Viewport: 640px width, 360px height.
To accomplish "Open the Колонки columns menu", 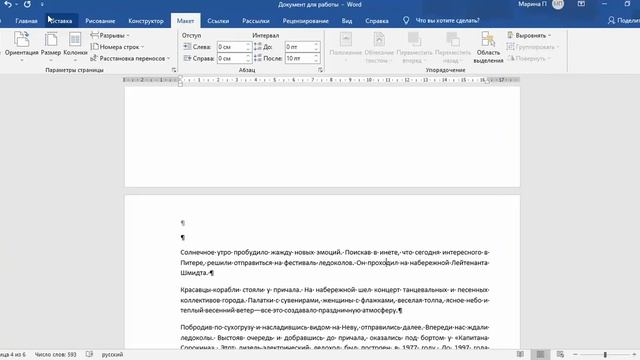I will coord(75,47).
